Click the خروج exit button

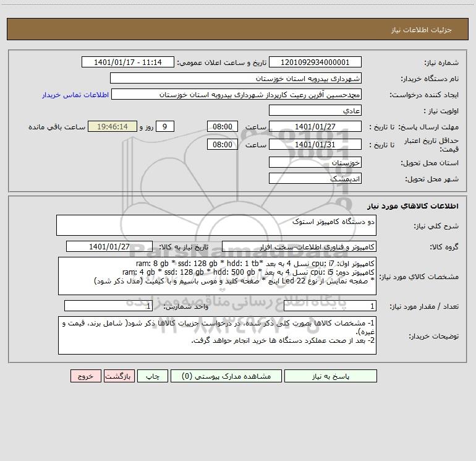(85, 376)
